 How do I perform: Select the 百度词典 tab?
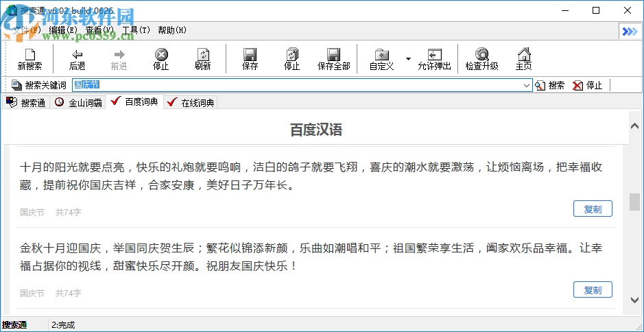[x=134, y=102]
